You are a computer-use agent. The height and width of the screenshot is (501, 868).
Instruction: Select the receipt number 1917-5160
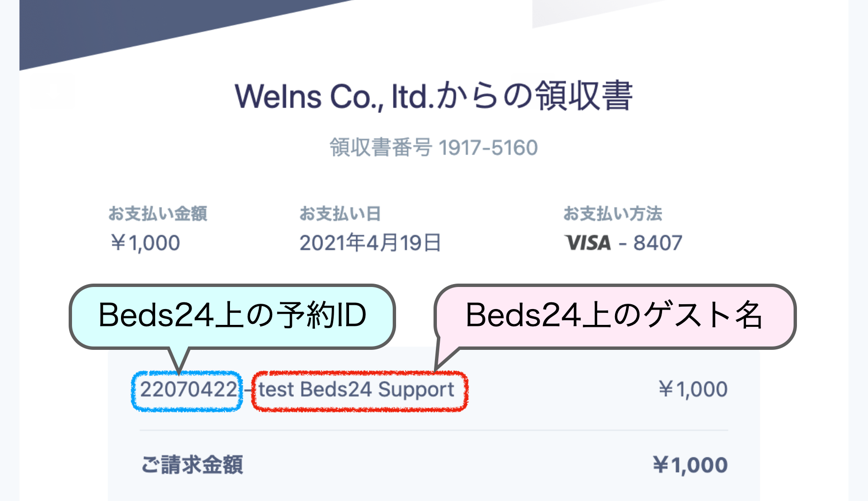coord(488,148)
